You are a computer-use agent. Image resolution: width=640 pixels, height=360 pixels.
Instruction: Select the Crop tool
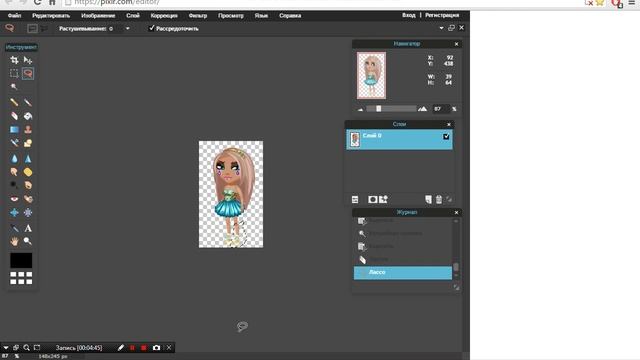[x=14, y=60]
